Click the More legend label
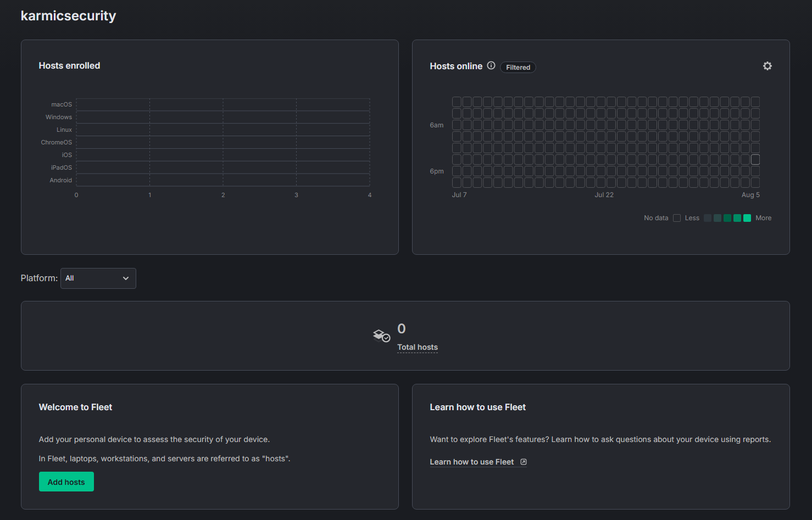Viewport: 812px width, 520px height. (764, 218)
